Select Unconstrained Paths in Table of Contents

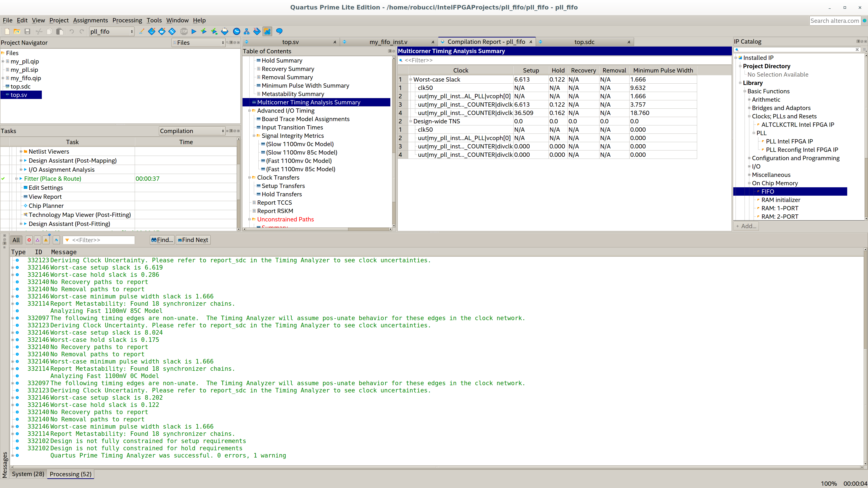tap(285, 219)
